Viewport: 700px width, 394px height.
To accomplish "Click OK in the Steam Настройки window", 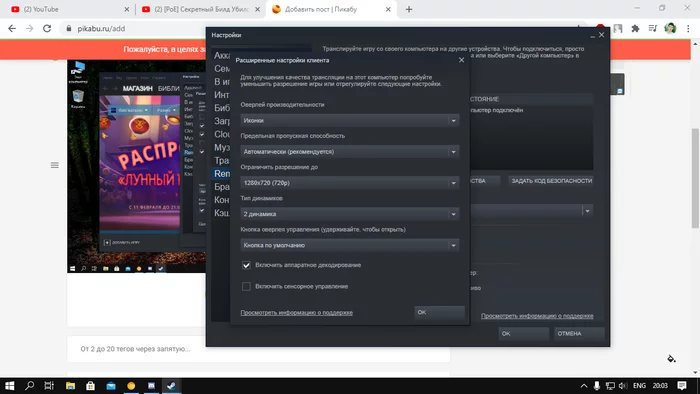I will tap(523, 334).
